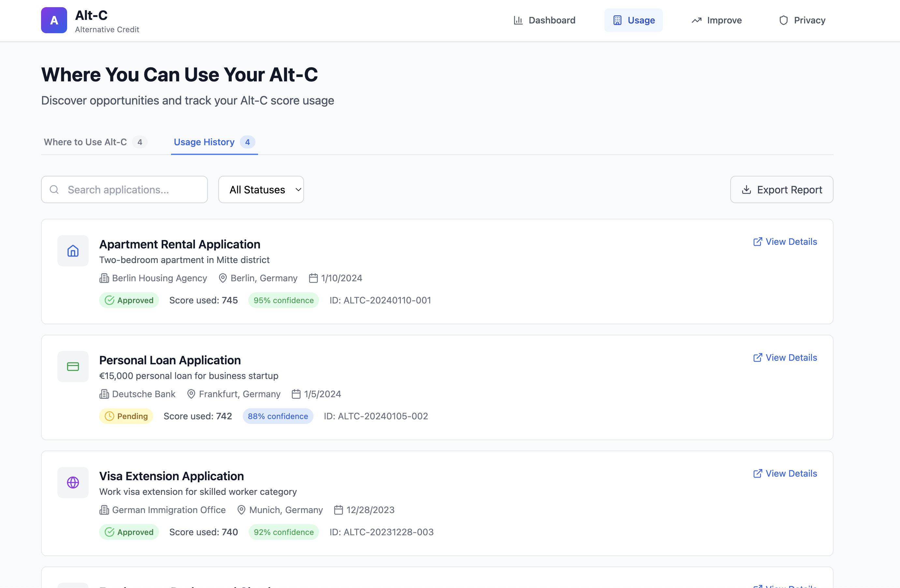This screenshot has height=588, width=900.
Task: Click the Pending status badge
Action: [x=126, y=416]
